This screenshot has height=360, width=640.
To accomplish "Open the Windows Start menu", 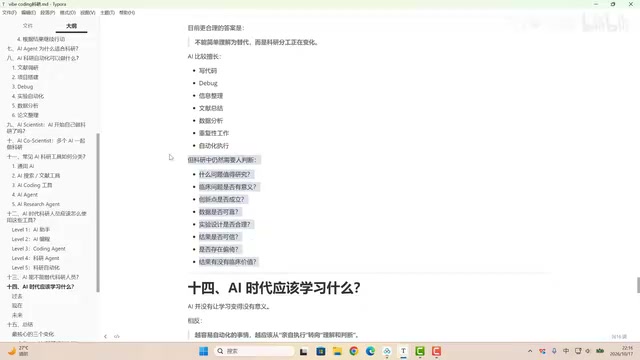I will [203, 351].
